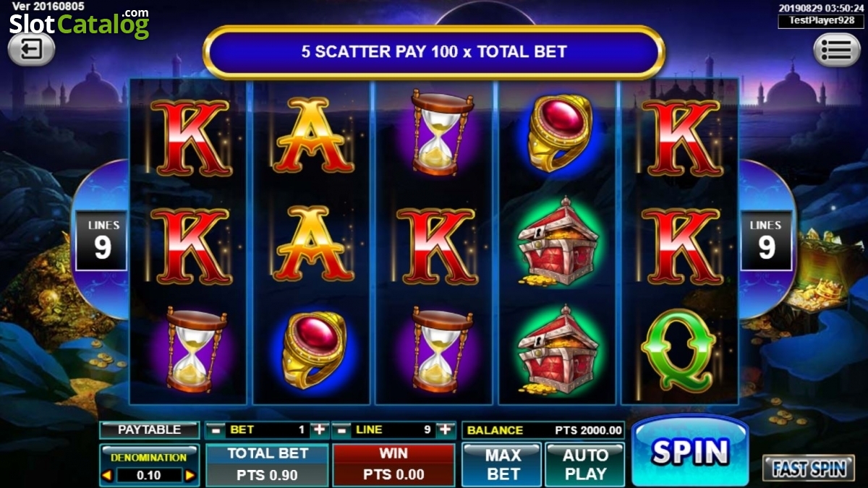868x488 pixels.
Task: Click the ruby ring symbol on reel four
Action: coord(557,132)
